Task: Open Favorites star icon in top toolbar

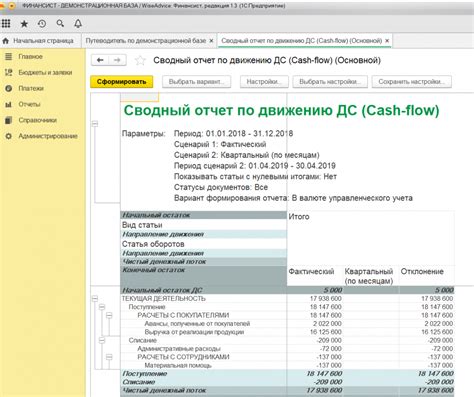Action: pyautogui.click(x=24, y=24)
